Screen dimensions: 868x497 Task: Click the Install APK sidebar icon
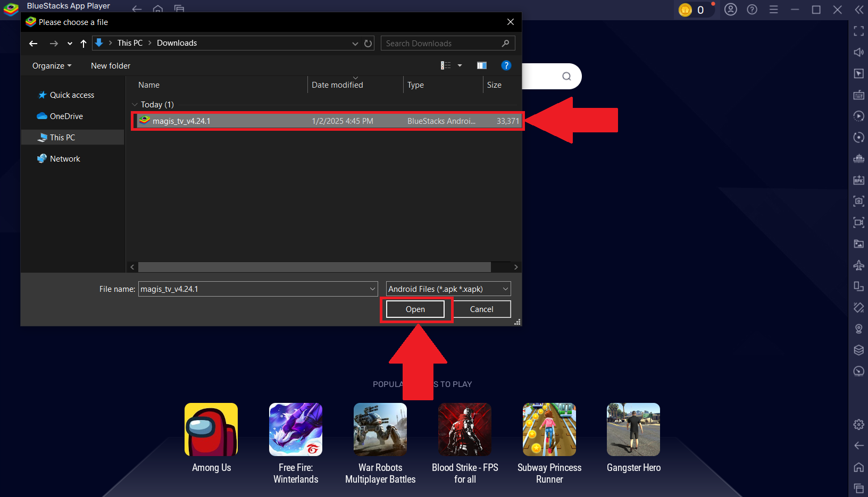tap(858, 180)
